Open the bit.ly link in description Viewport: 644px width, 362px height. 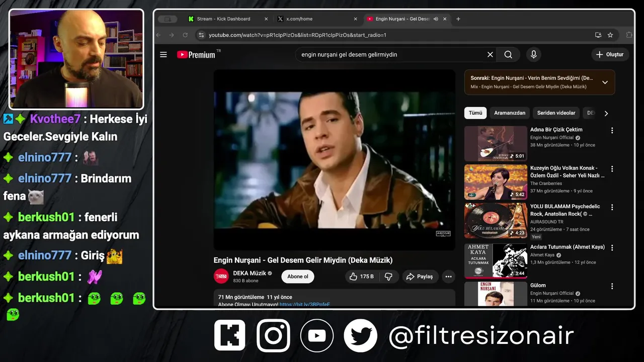[x=305, y=304]
